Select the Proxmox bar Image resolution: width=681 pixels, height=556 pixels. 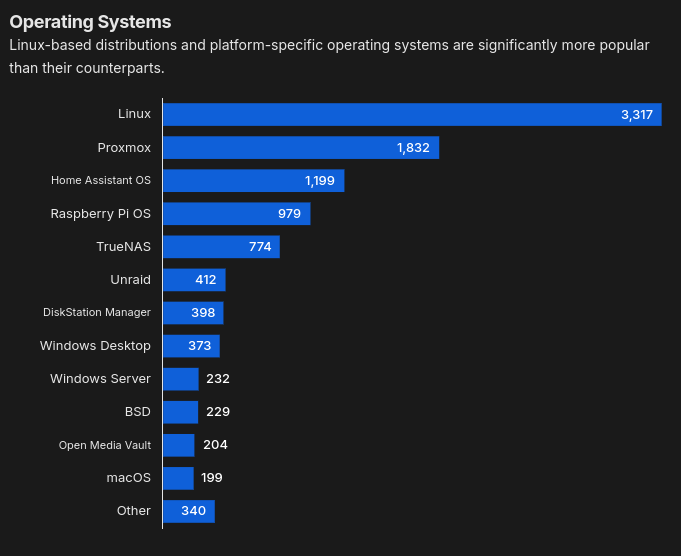click(300, 148)
